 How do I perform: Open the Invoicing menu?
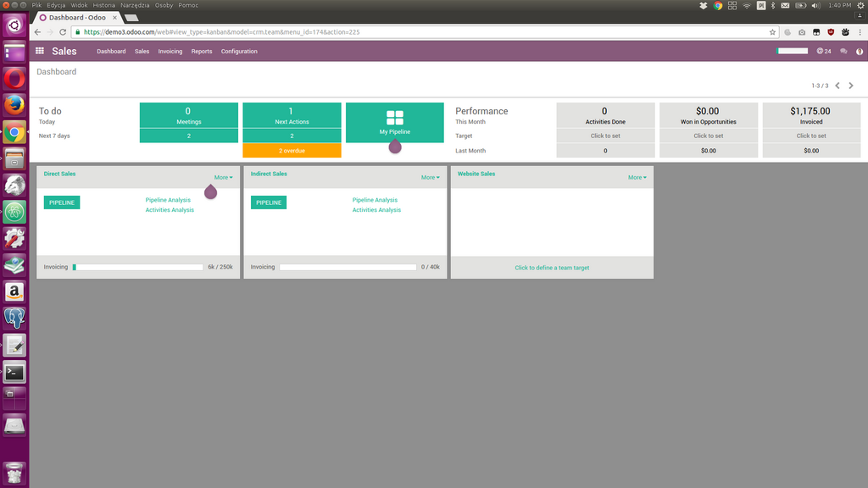tap(170, 52)
